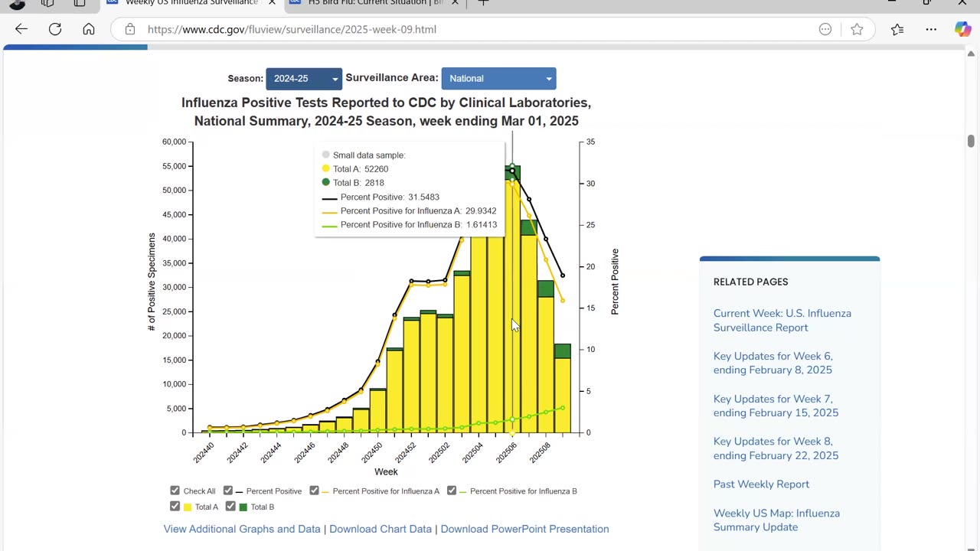
Task: Click the # of Positive Specimens axis label
Action: (152, 282)
